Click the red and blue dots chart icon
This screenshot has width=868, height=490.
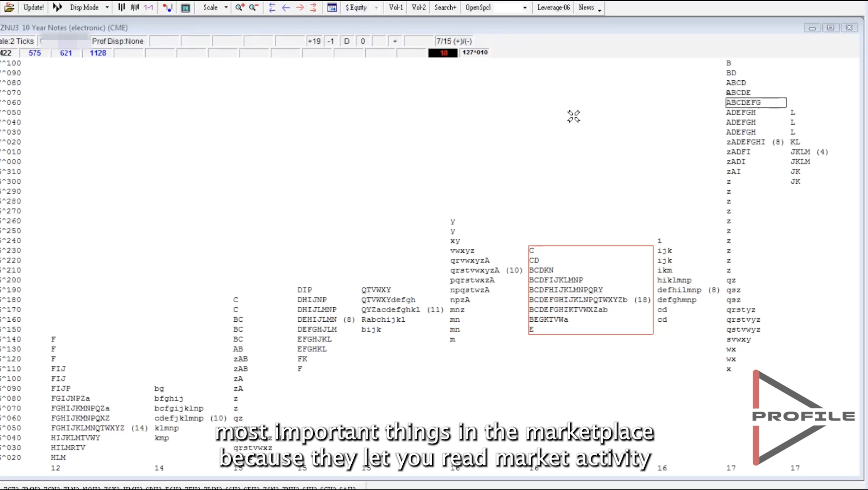[x=167, y=7]
